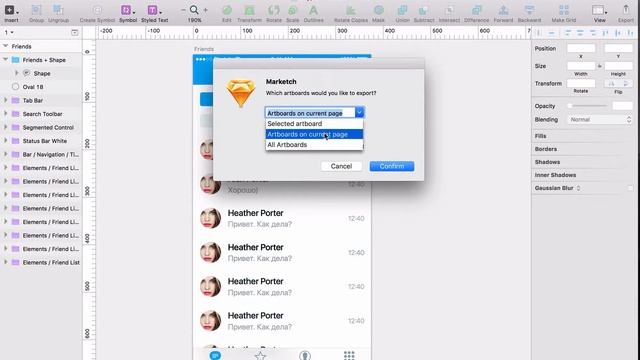The height and width of the screenshot is (360, 640).
Task: Click the Create Symbol icon
Action: click(x=97, y=10)
